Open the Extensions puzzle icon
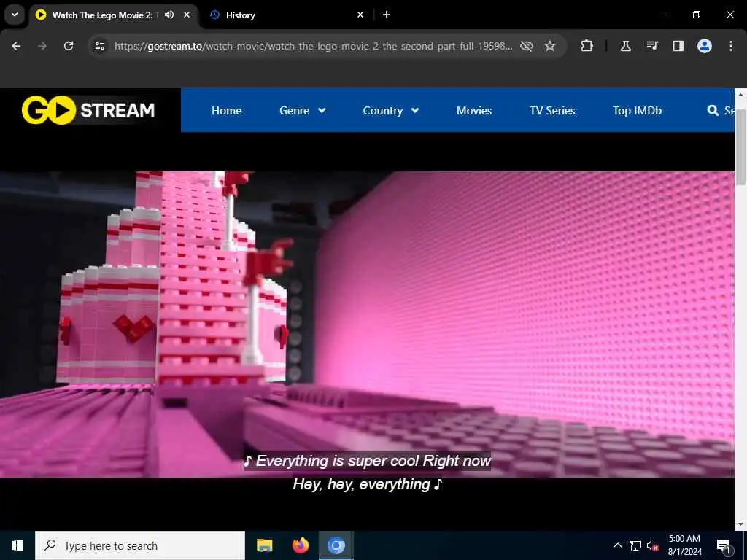The height and width of the screenshot is (560, 747). (587, 46)
